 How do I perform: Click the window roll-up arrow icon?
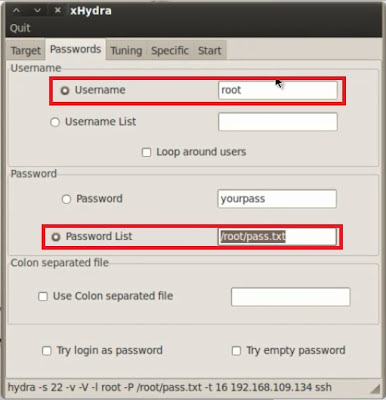16,10
